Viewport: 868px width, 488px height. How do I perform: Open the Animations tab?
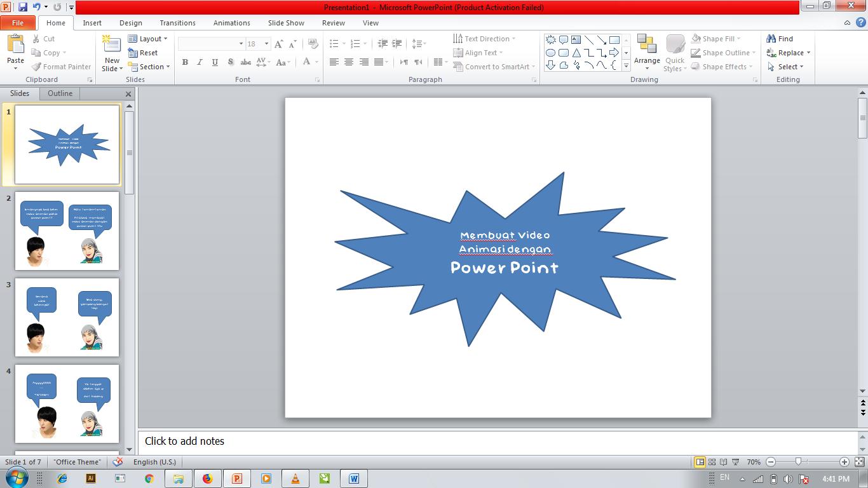(232, 23)
